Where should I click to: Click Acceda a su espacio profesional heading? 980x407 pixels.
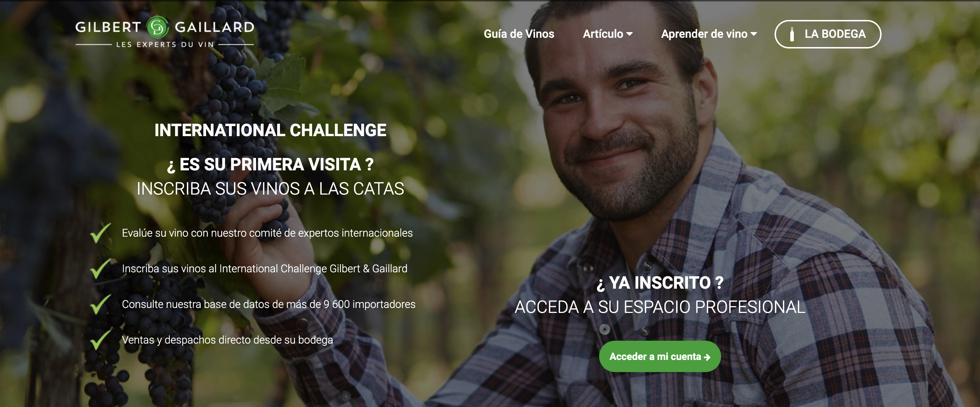pos(660,307)
